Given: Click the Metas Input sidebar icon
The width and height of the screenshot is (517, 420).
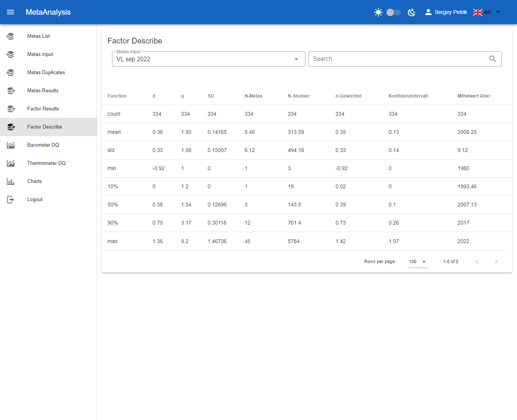Looking at the screenshot, I should point(11,54).
